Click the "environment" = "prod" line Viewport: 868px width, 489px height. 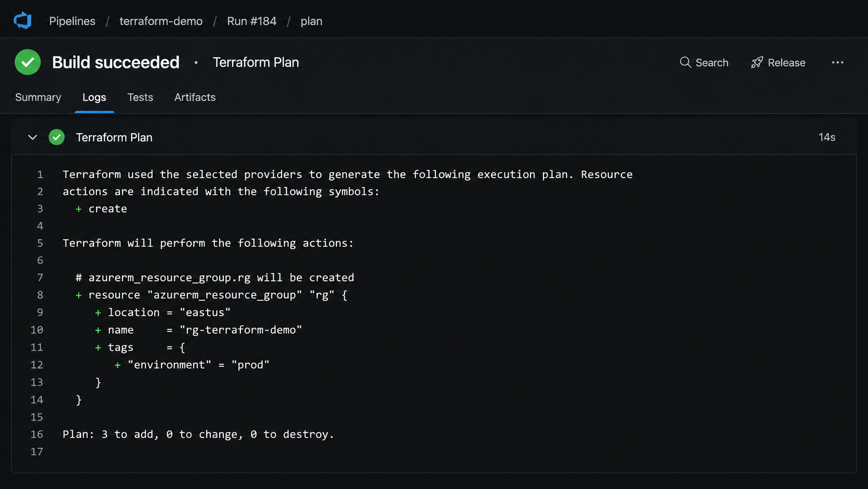(192, 365)
